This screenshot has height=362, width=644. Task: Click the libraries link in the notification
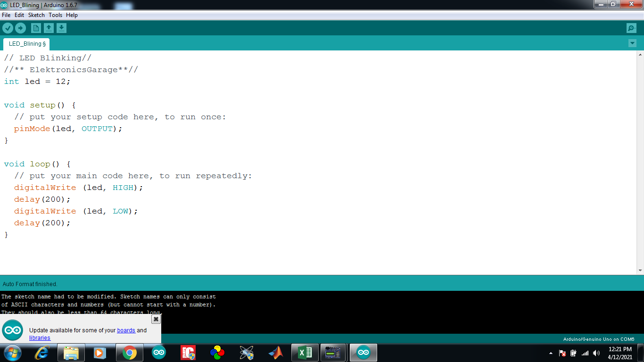tap(39, 337)
